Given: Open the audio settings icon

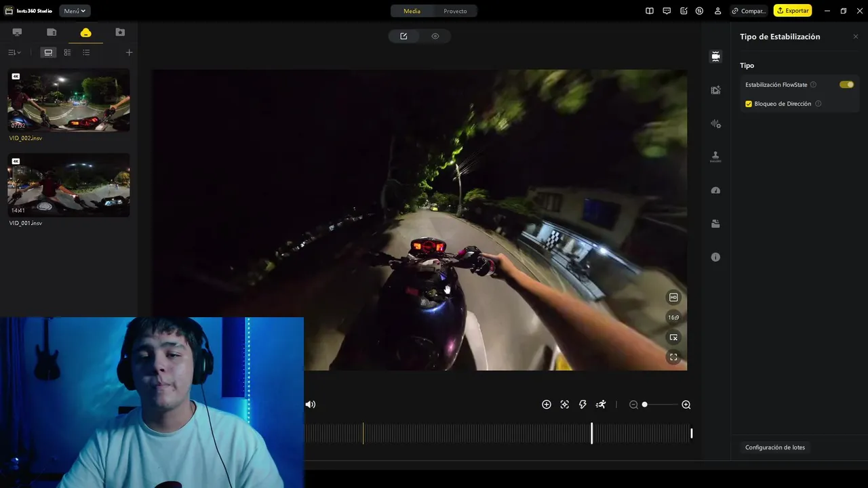Looking at the screenshot, I should pos(715,123).
